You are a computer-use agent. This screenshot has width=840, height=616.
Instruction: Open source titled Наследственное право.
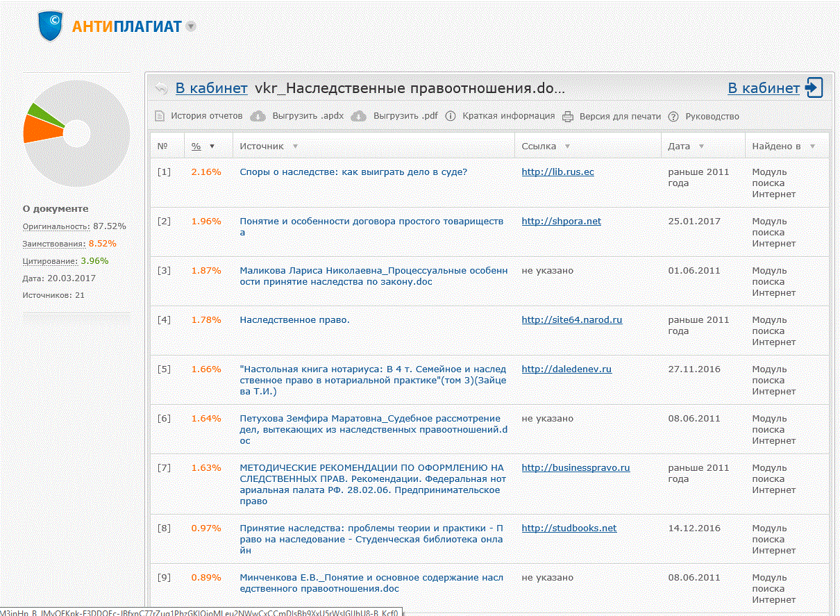click(294, 320)
